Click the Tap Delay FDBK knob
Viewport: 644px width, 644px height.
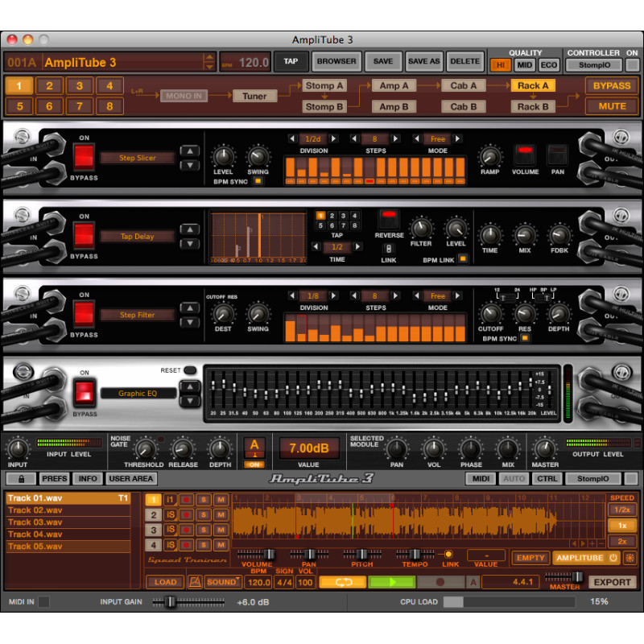click(x=559, y=235)
